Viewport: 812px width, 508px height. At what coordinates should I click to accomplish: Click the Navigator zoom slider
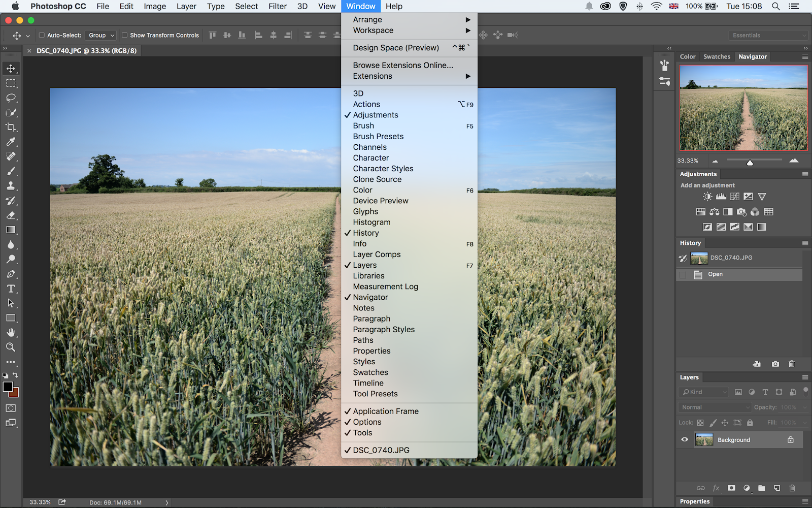pyautogui.click(x=750, y=163)
